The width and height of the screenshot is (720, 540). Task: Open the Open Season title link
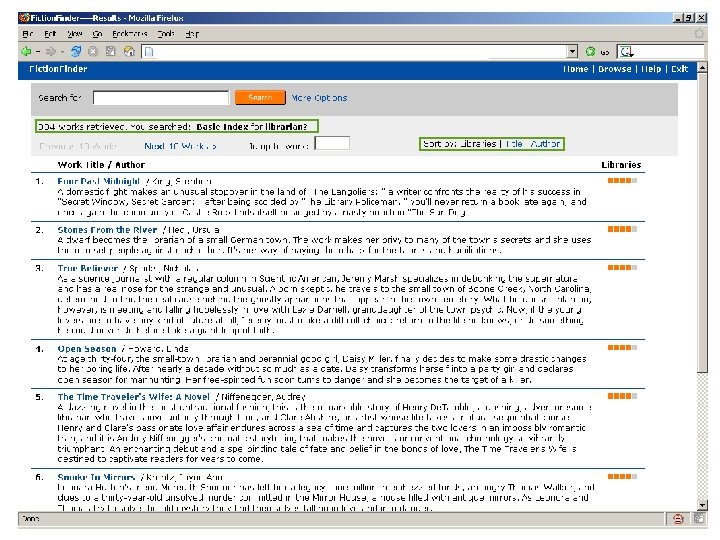(x=87, y=349)
